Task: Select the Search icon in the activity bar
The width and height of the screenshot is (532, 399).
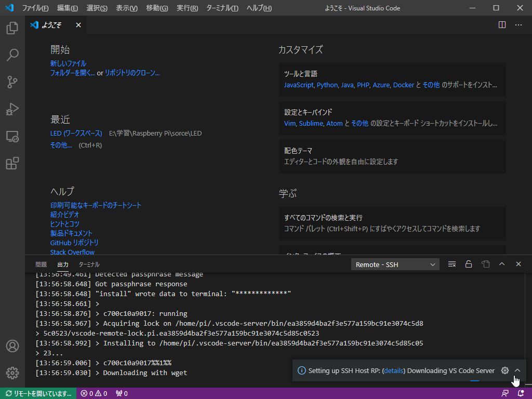Action: pos(11,55)
